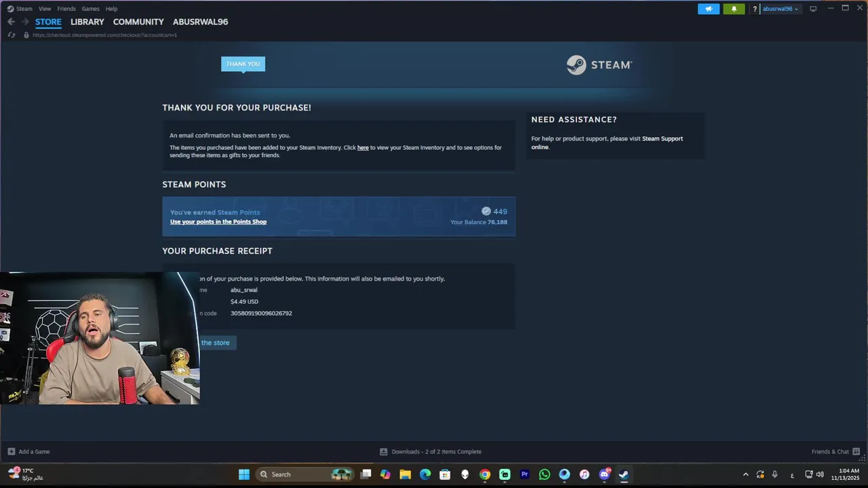868x488 pixels.
Task: Click Add a Game at bottom left
Action: coord(28,451)
